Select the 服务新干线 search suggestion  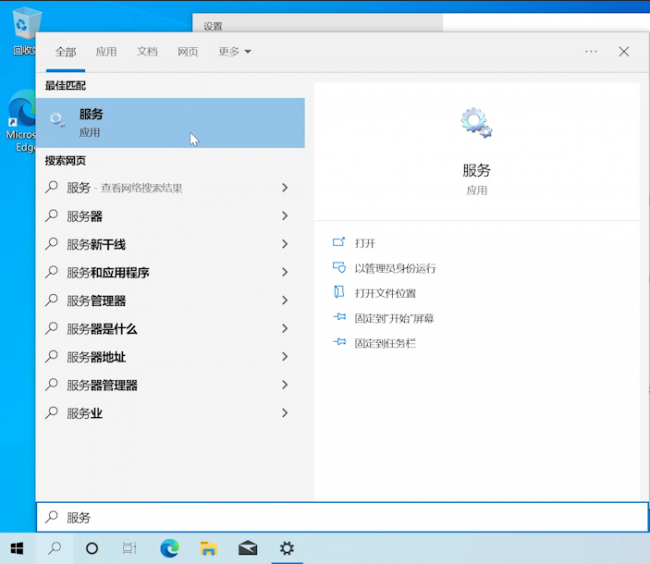pyautogui.click(x=170, y=244)
